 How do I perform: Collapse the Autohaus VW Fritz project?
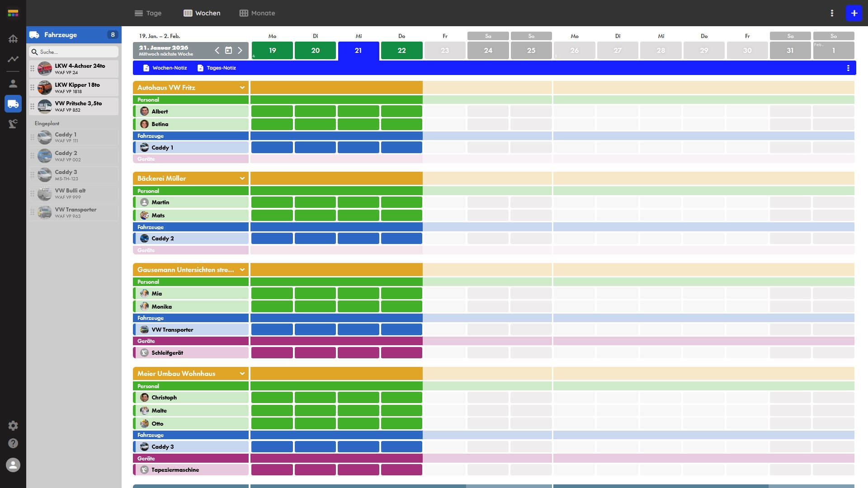coord(242,88)
